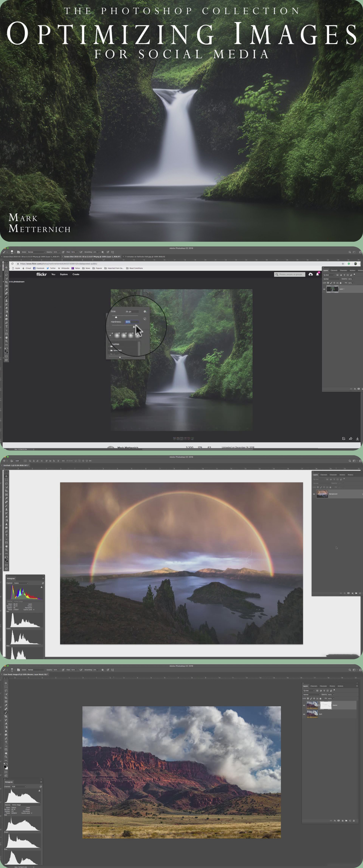The image size is (363, 868).
Task: Click the Explore link on flickr
Action: click(x=64, y=274)
